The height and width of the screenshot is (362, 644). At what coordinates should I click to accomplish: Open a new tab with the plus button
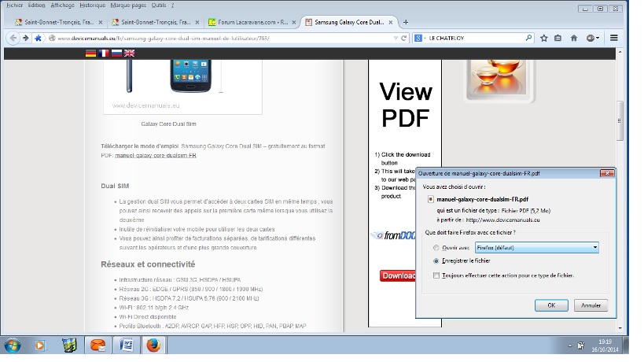pyautogui.click(x=406, y=22)
